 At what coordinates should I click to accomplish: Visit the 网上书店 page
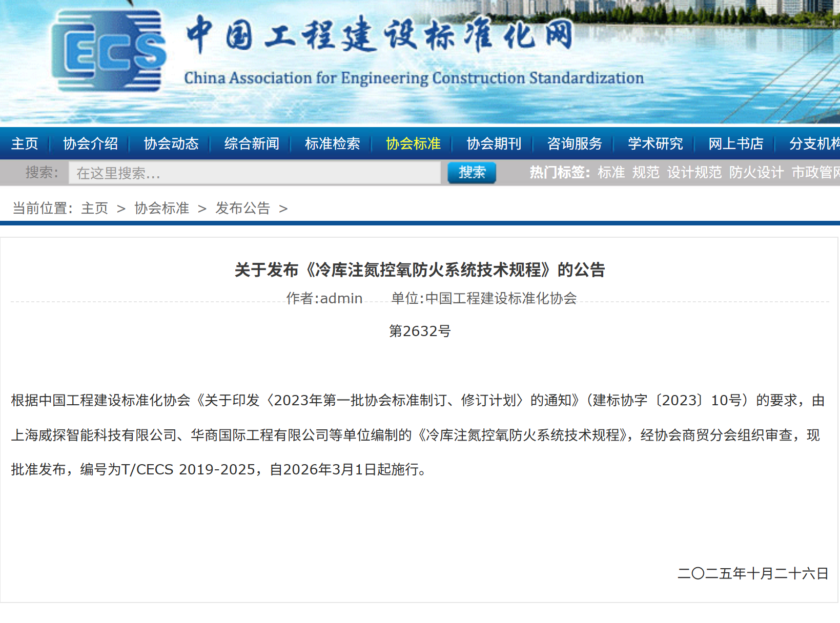[x=735, y=144]
